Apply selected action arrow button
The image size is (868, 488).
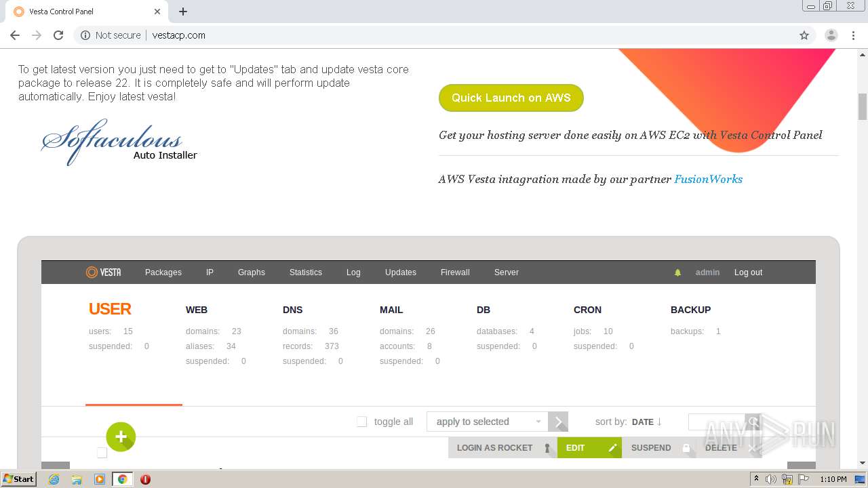click(558, 422)
